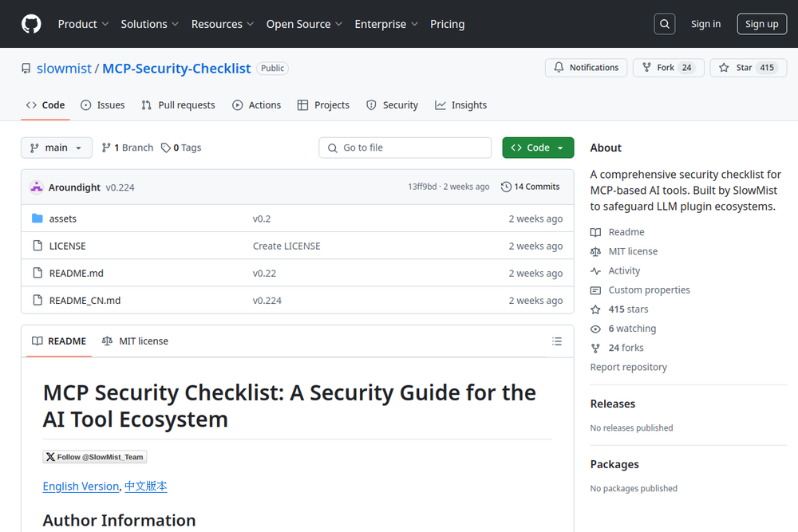Screen dimensions: 798x532
Task: Click the commit history clock icon
Action: [506, 187]
